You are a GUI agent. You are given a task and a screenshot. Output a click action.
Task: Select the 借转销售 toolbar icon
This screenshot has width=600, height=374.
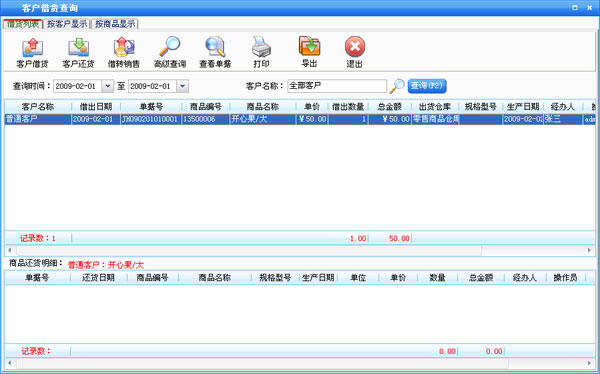click(x=124, y=47)
